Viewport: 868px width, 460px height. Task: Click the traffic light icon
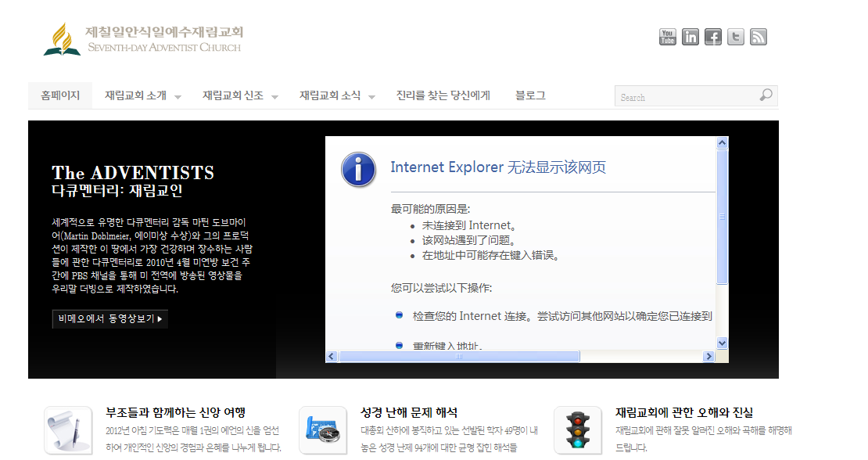[578, 430]
